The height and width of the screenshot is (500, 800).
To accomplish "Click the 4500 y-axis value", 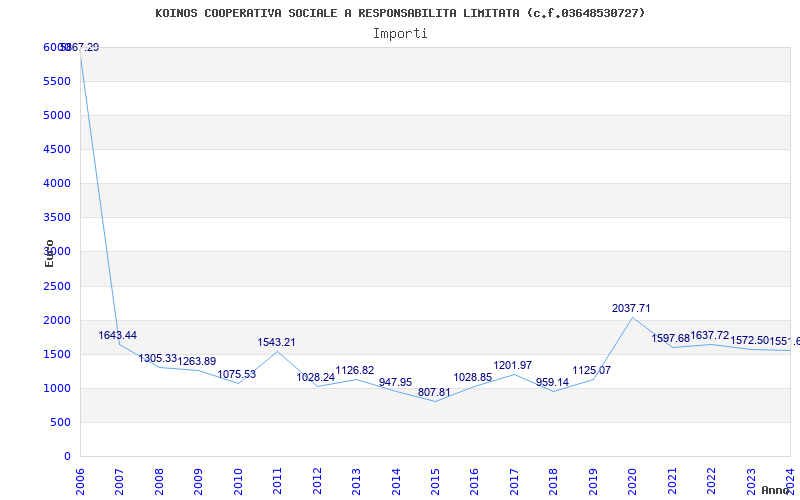I will click(57, 149).
